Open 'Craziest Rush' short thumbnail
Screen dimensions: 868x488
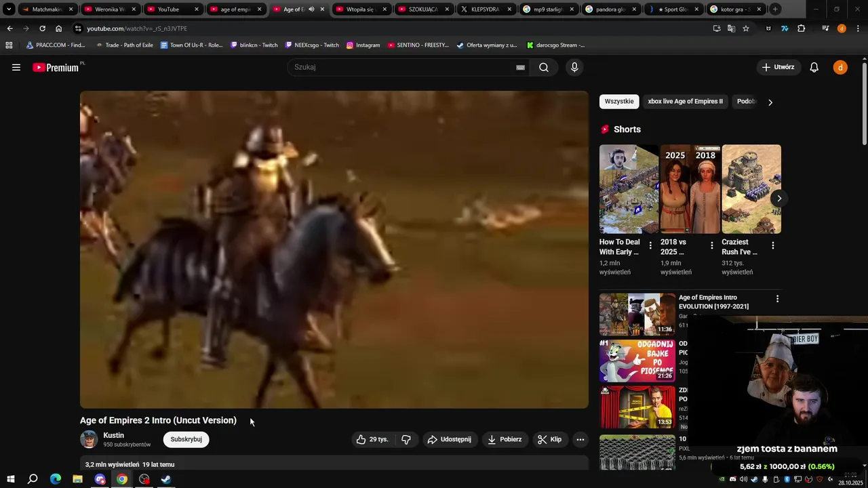pyautogui.click(x=751, y=189)
